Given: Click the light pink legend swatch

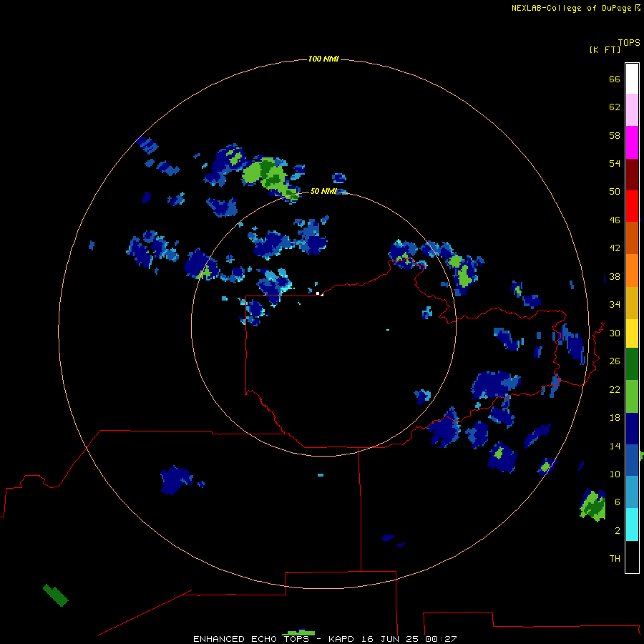Looking at the screenshot, I should (x=632, y=109).
